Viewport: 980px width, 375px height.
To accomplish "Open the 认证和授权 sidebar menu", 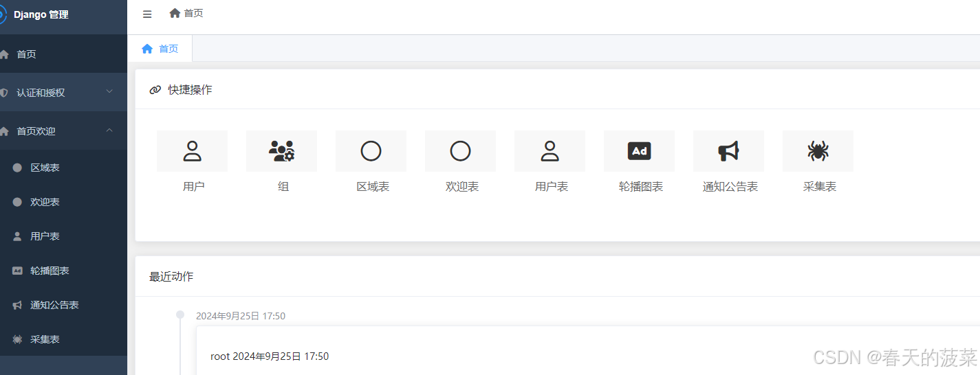I will click(63, 93).
